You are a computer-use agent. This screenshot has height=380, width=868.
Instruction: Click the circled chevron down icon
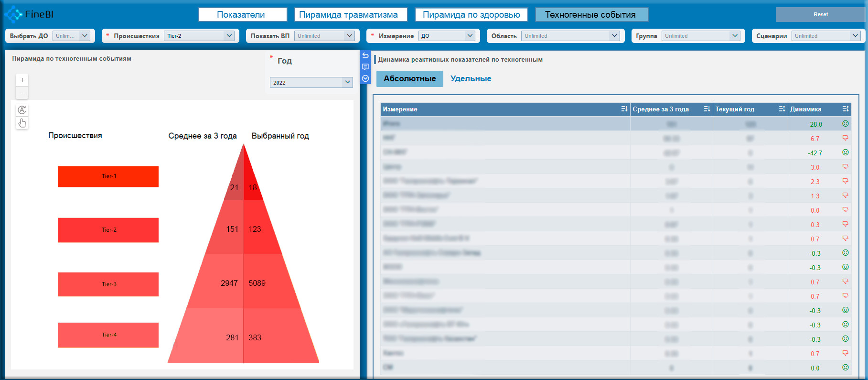coord(365,78)
